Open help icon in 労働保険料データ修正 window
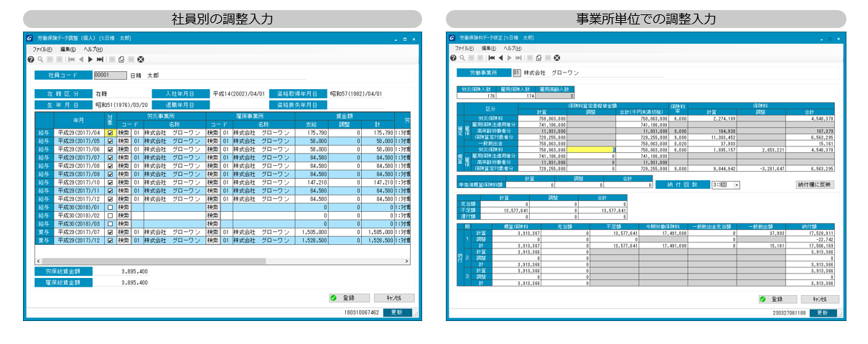 click(x=453, y=57)
